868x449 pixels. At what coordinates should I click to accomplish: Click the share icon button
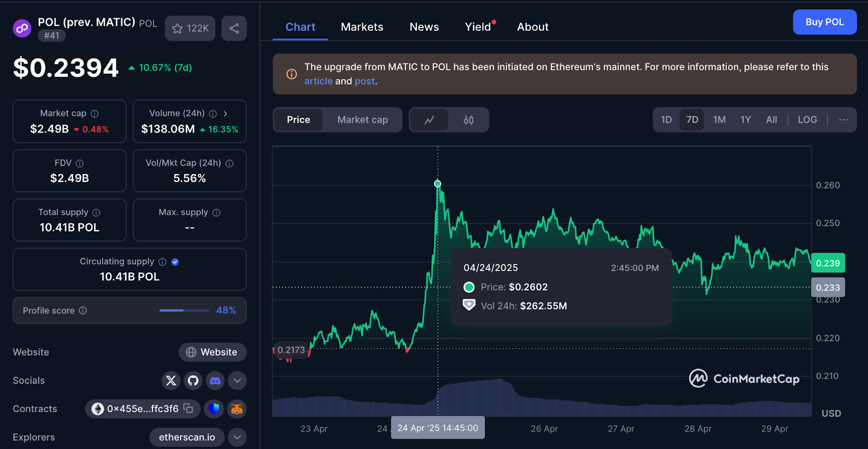pos(234,28)
